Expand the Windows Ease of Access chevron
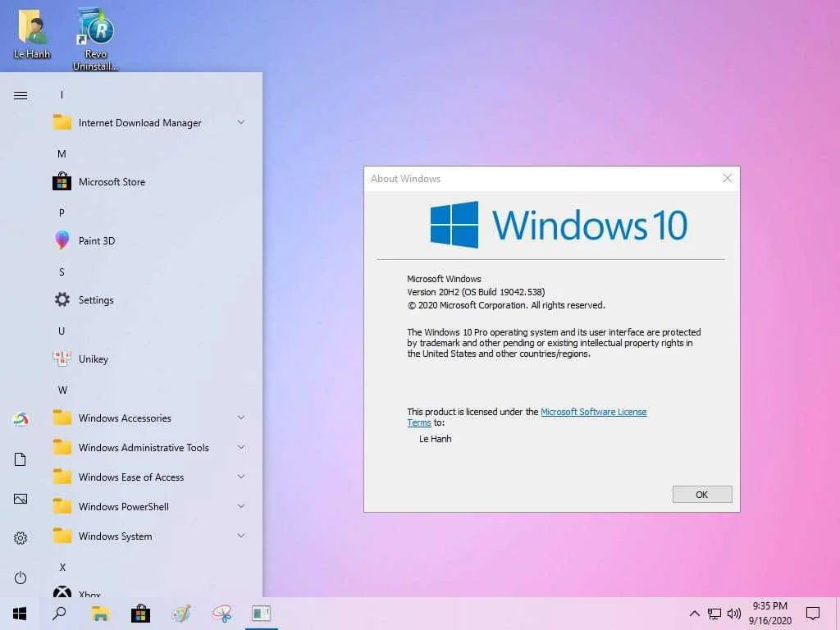 (241, 477)
